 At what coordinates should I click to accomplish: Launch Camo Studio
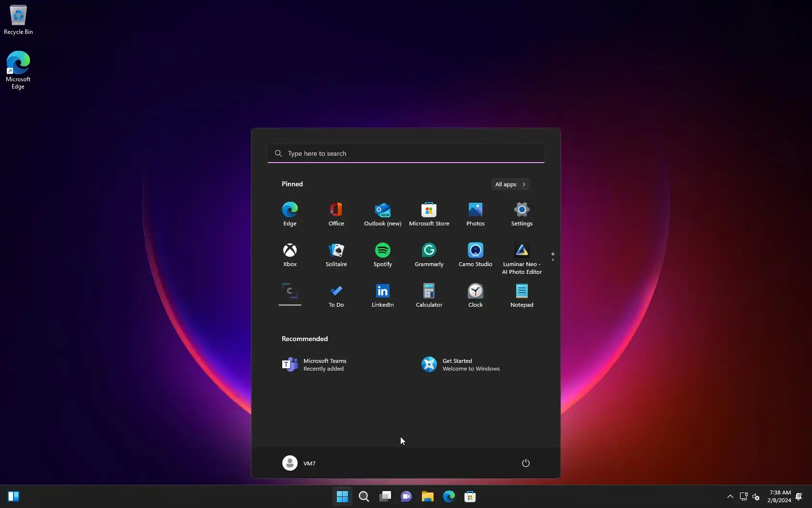click(476, 255)
